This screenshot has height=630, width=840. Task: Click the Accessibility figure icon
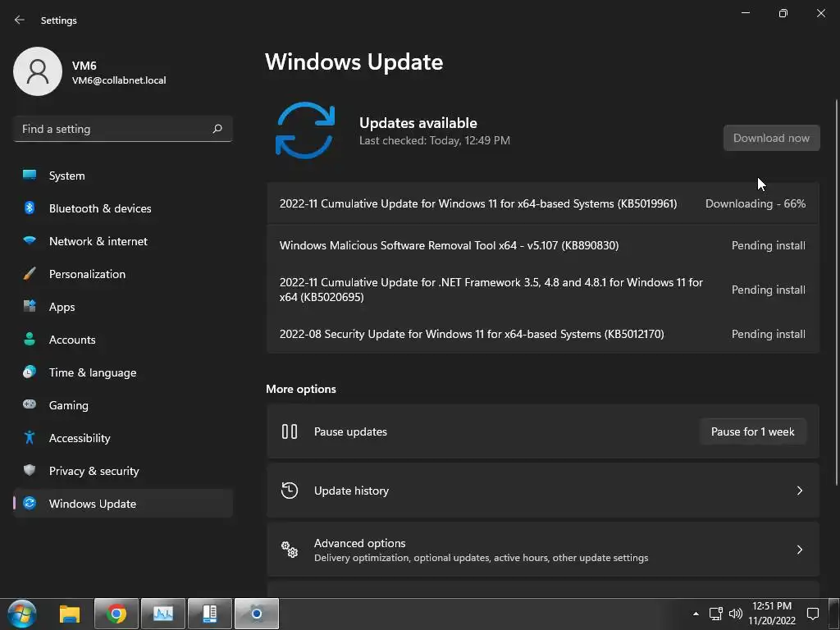(x=30, y=438)
